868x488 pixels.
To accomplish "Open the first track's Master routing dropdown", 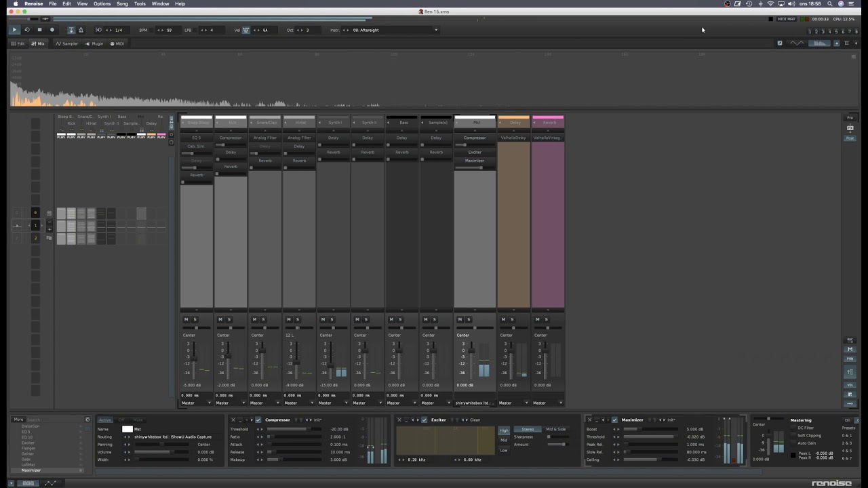I will [x=209, y=403].
